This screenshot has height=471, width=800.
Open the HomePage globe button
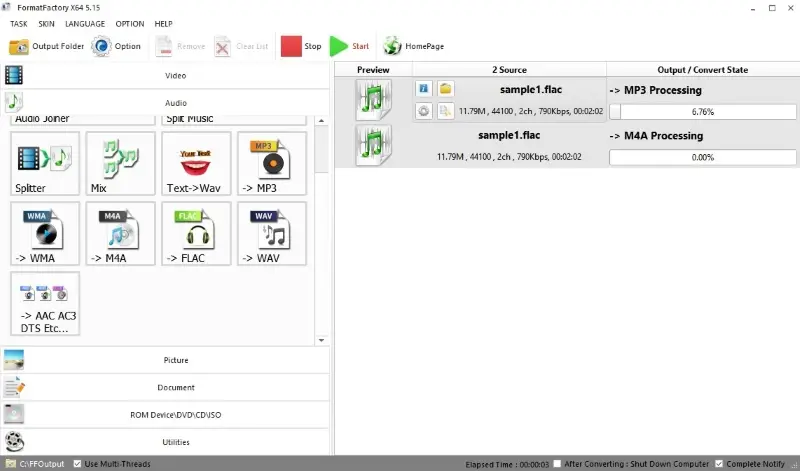[414, 46]
